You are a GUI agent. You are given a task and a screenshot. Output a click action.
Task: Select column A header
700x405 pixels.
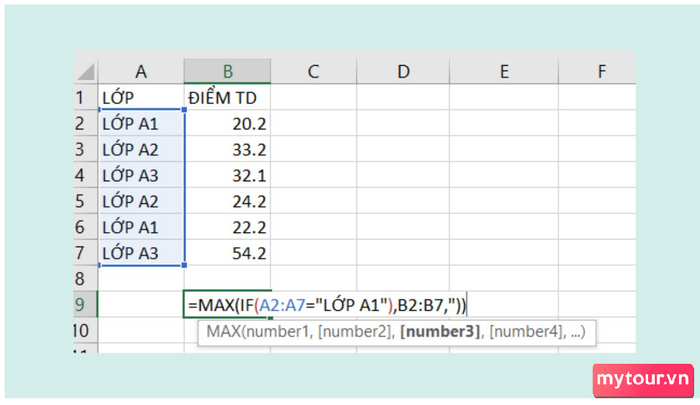(x=141, y=71)
